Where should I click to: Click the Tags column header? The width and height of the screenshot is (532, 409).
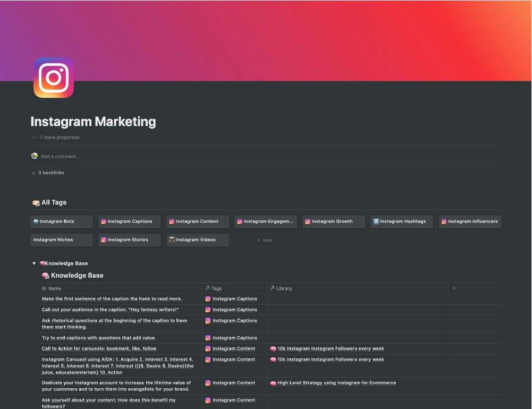coord(234,288)
